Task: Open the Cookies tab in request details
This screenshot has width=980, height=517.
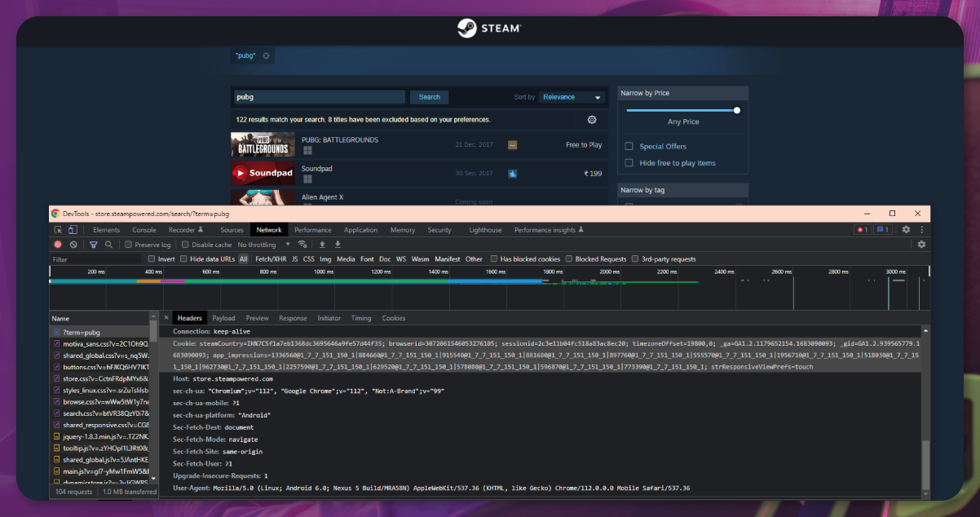Action: point(394,318)
